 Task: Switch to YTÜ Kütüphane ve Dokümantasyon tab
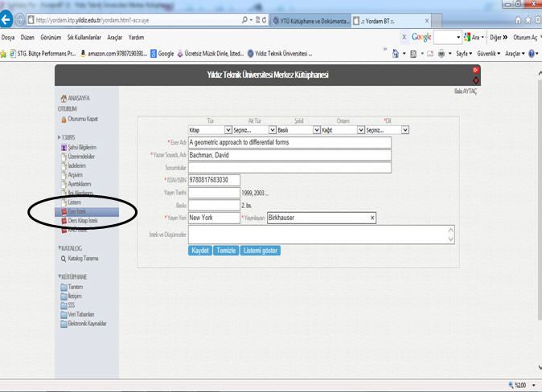point(312,19)
